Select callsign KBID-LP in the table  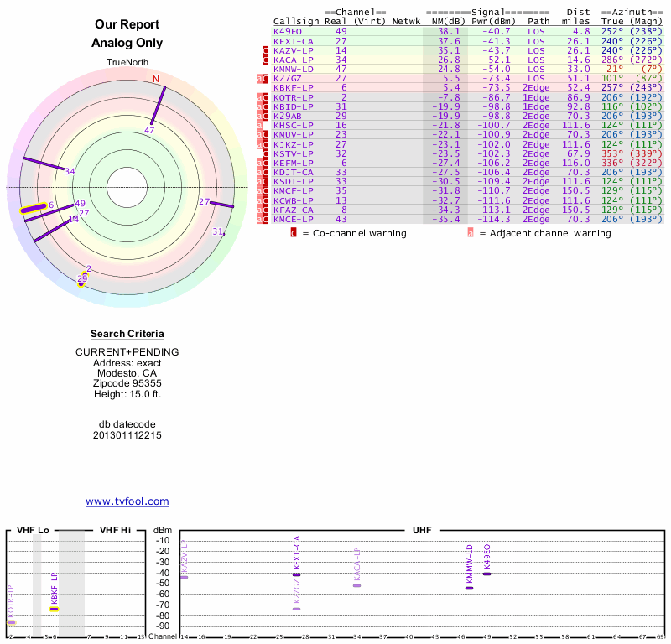(293, 107)
